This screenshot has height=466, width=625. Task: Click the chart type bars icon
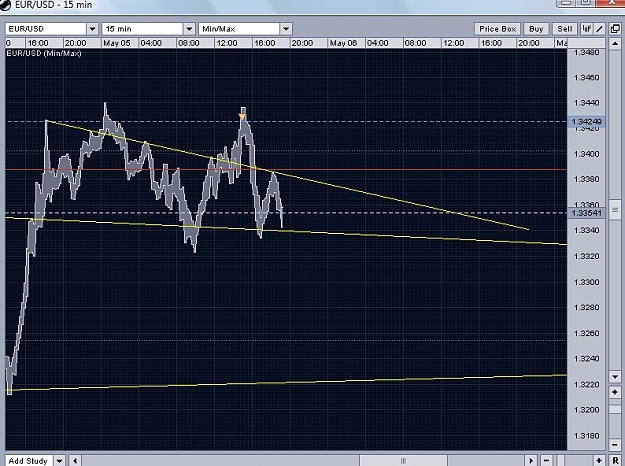(x=586, y=29)
